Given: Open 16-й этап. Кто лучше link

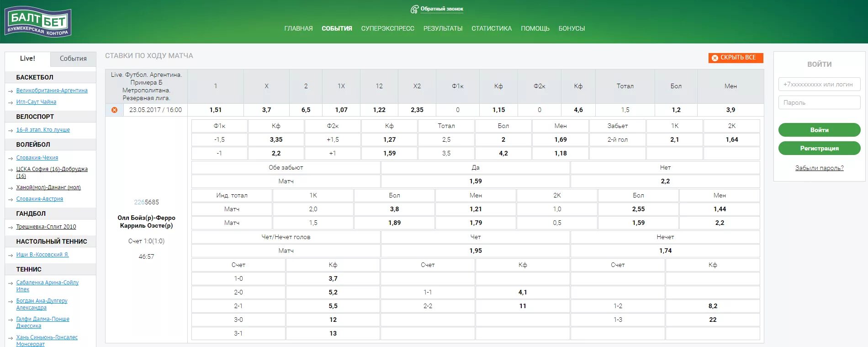Looking at the screenshot, I should pos(43,130).
